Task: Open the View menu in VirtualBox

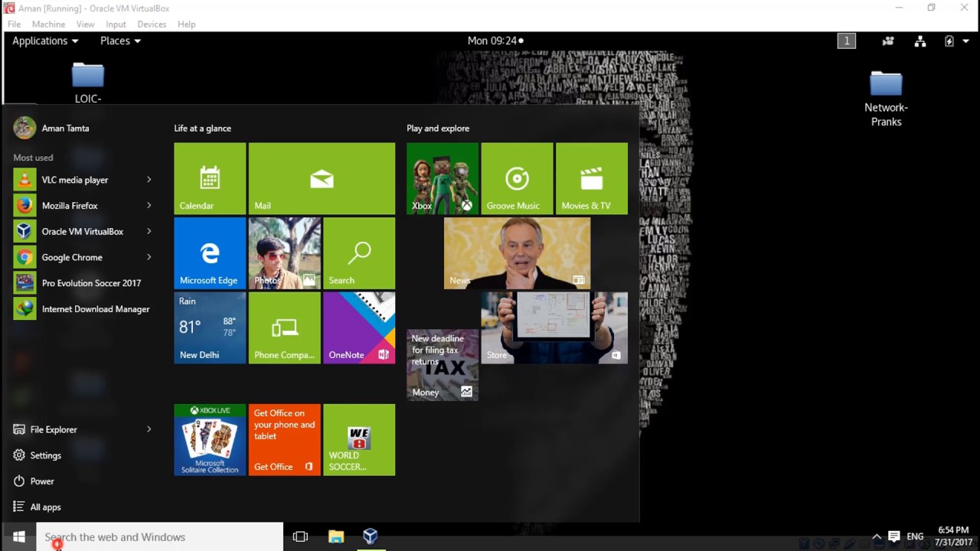Action: 85,24
